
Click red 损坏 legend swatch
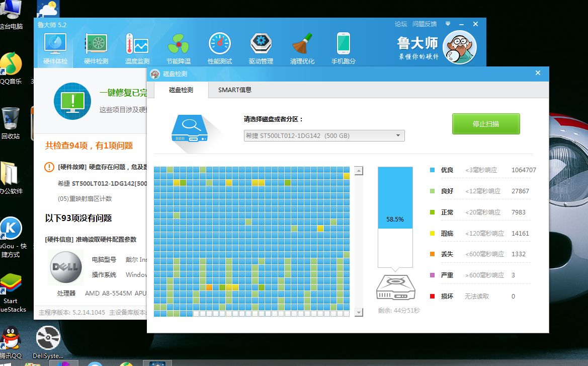click(433, 297)
